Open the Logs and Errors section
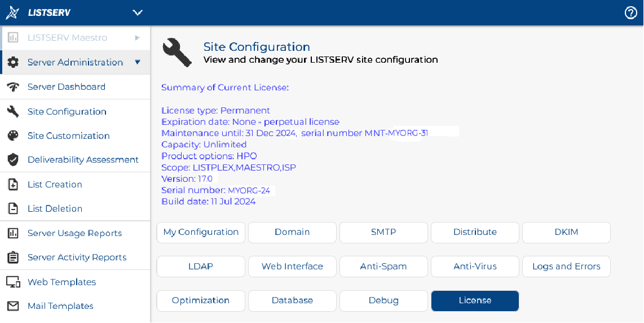Image resolution: width=644 pixels, height=323 pixels. (566, 267)
